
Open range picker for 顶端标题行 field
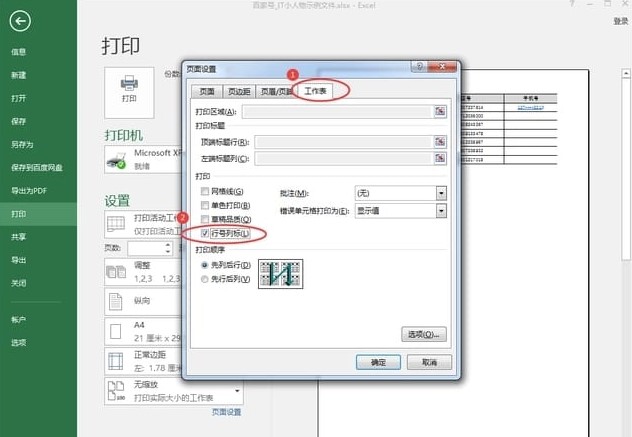(440, 142)
